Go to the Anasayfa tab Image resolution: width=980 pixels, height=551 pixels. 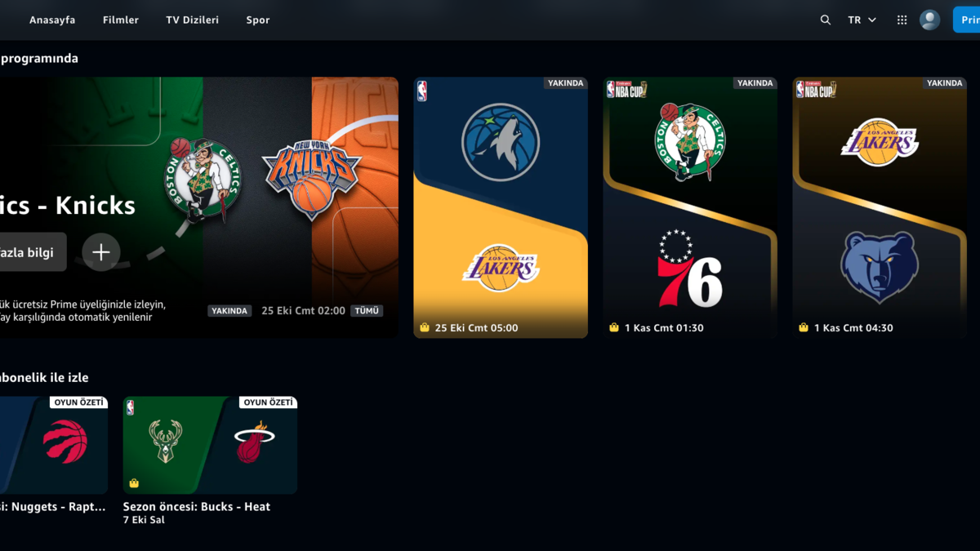pyautogui.click(x=52, y=20)
